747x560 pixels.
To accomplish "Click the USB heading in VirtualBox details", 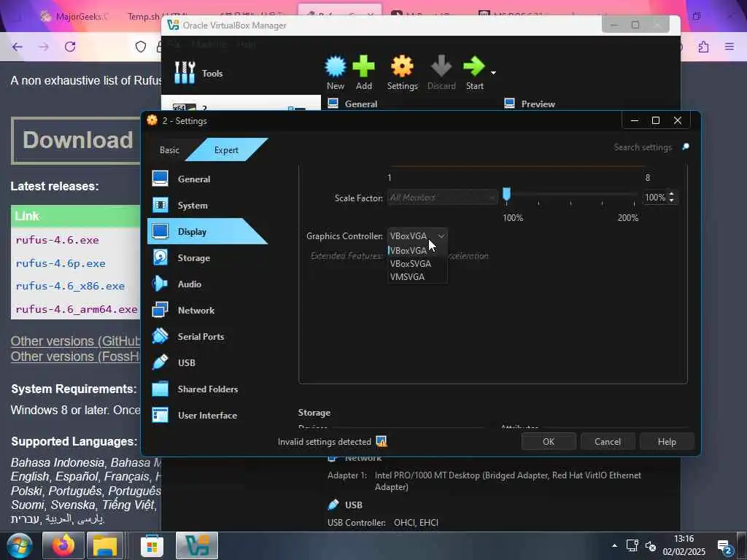I will tap(354, 505).
